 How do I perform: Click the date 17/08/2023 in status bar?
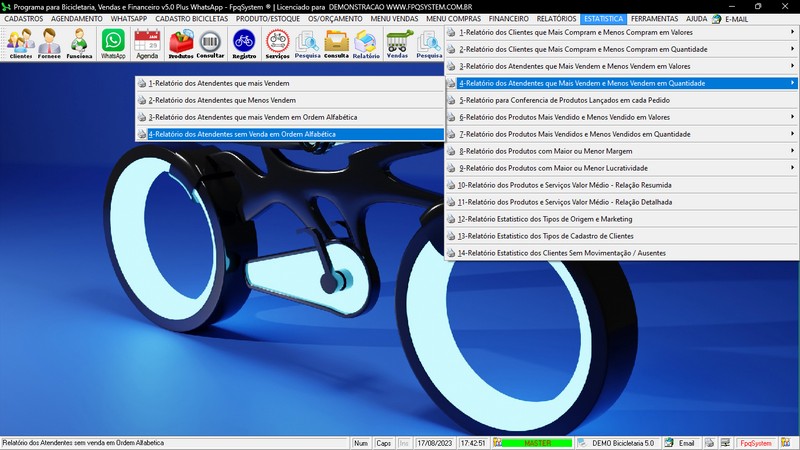[435, 443]
